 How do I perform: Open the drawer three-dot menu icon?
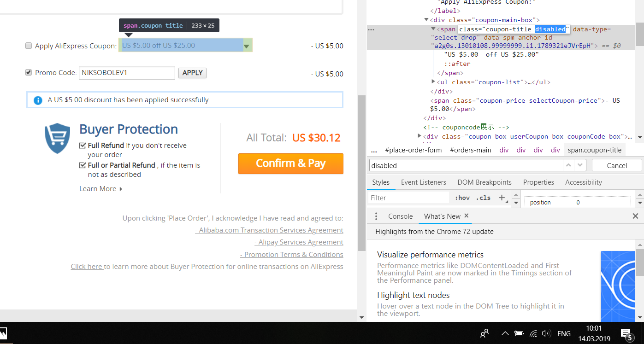pyautogui.click(x=376, y=216)
